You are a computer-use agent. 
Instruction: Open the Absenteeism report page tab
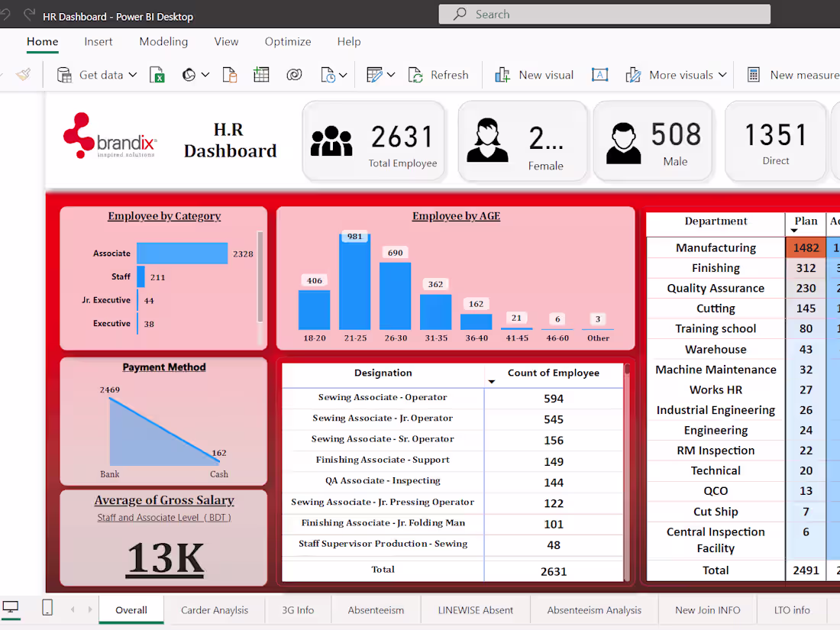[x=376, y=609]
